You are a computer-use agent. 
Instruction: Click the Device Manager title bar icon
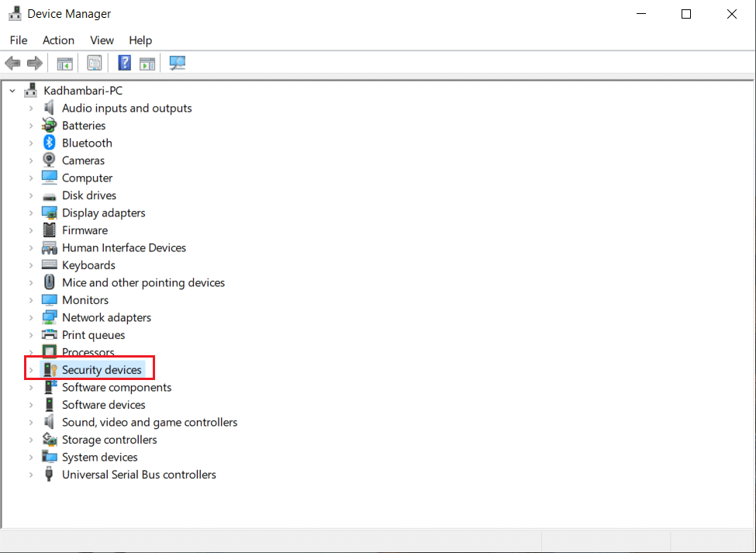(15, 13)
